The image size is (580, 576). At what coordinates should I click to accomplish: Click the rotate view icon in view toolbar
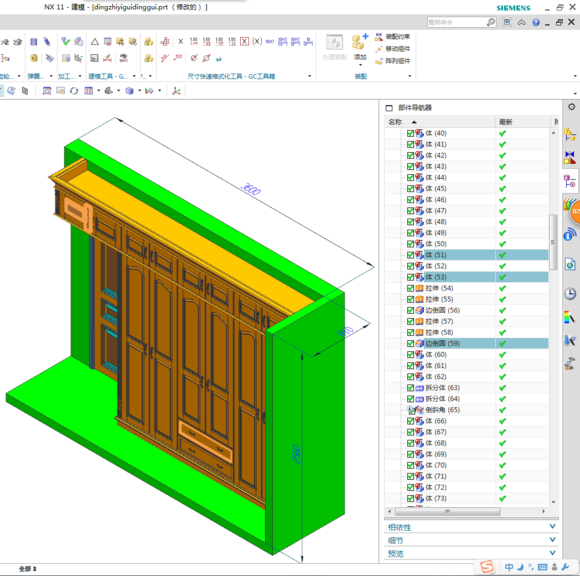pos(74,91)
